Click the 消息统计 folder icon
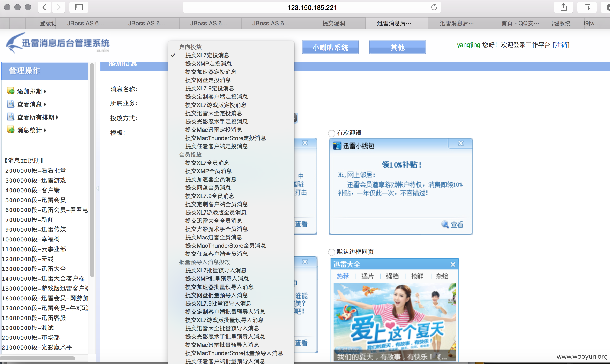Image resolution: width=610 pixels, height=364 pixels. click(11, 130)
